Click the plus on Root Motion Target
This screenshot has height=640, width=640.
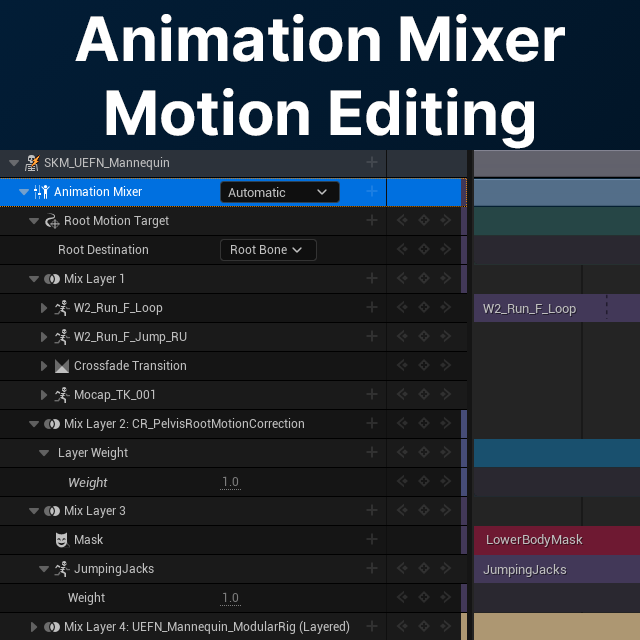(371, 220)
